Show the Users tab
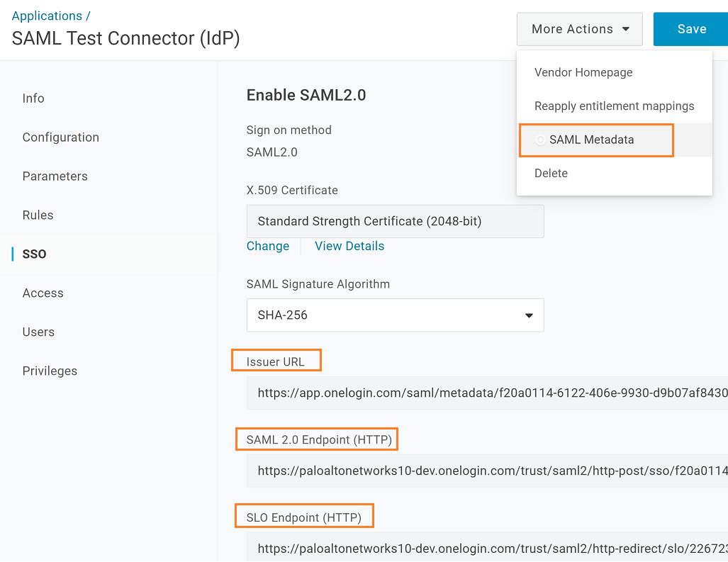 coord(38,332)
